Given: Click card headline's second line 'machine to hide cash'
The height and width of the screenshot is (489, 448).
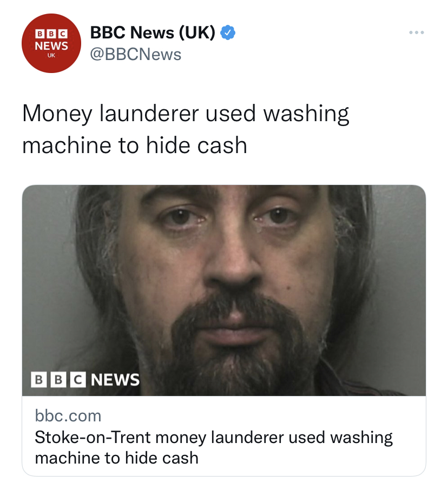Looking at the screenshot, I should pyautogui.click(x=117, y=458).
